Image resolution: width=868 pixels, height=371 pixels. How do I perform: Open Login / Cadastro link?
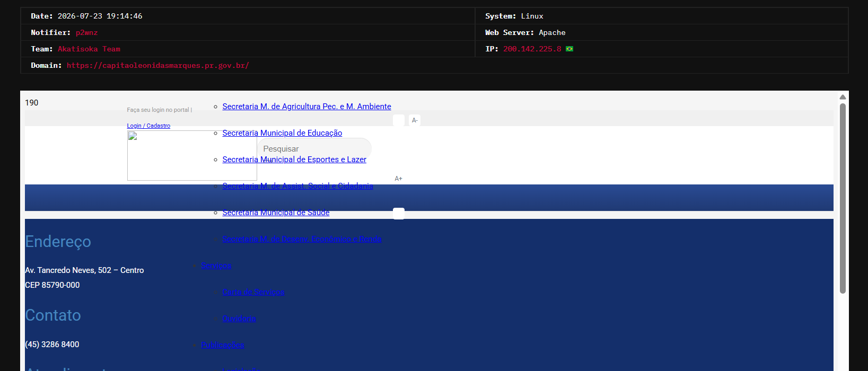148,126
